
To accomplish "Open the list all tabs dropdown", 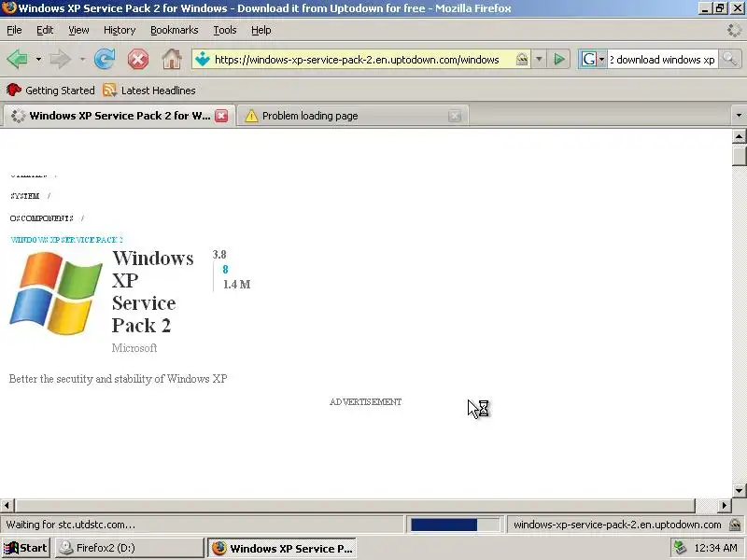I will click(x=739, y=115).
